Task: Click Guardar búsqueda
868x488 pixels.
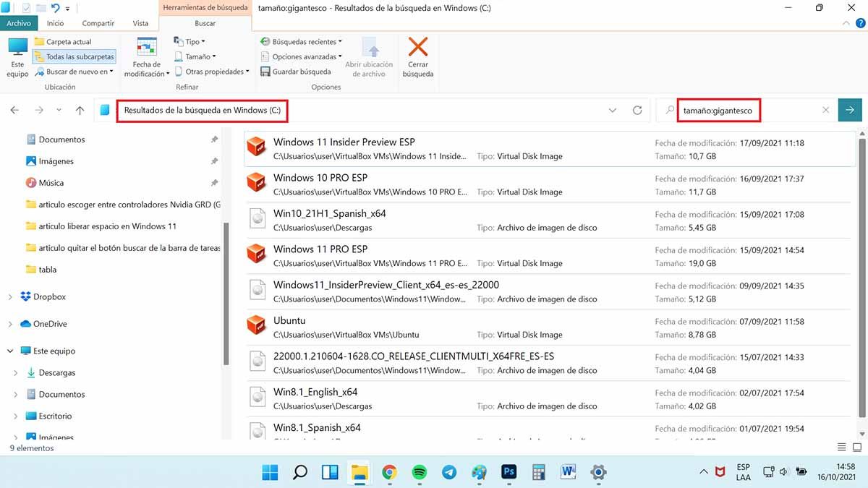Action: (x=295, y=72)
